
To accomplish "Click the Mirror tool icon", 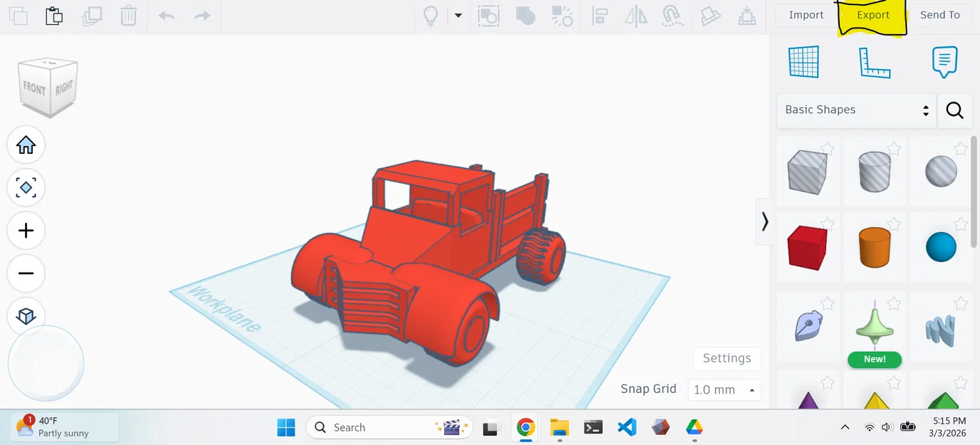I will pyautogui.click(x=636, y=16).
